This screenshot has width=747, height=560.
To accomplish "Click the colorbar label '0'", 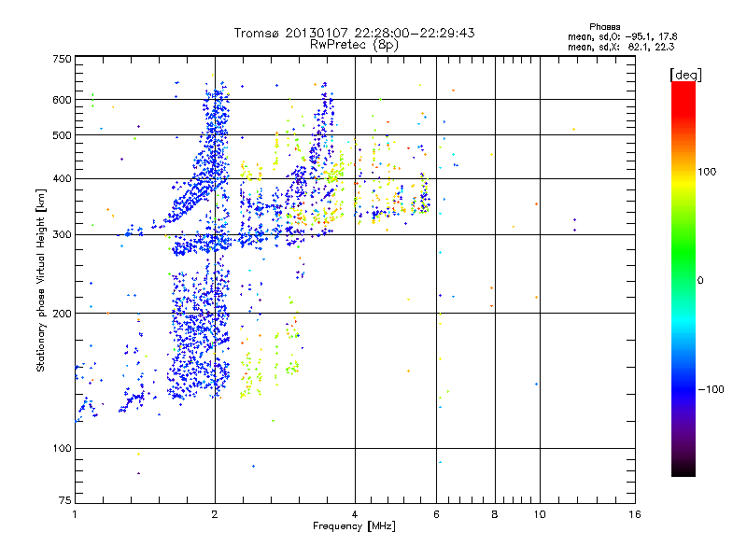I will 700,281.
